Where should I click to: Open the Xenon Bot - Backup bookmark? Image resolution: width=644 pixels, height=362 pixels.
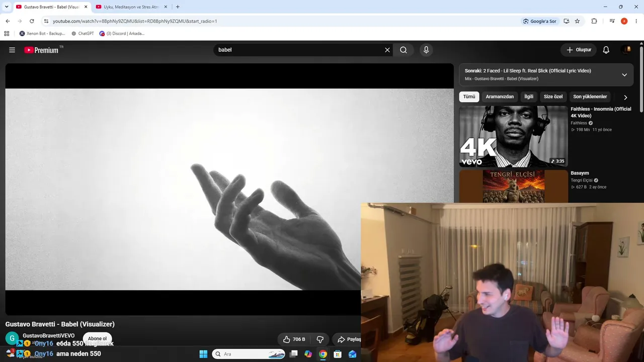click(x=42, y=34)
